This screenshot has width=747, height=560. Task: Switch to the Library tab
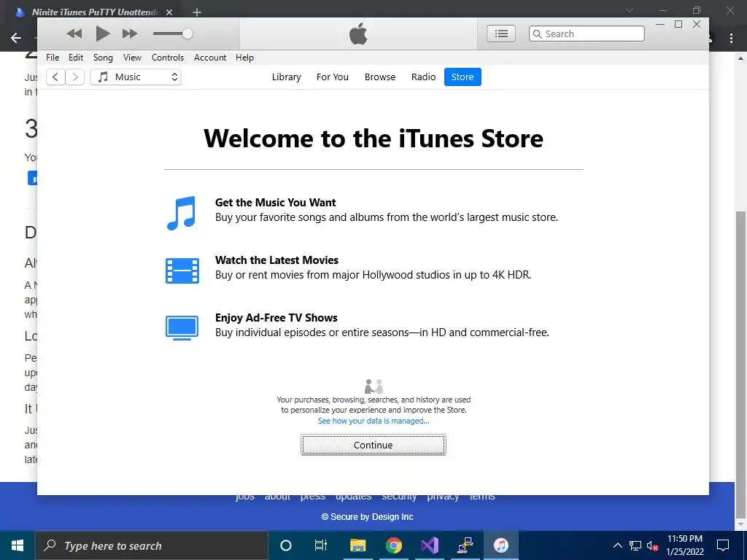[286, 77]
